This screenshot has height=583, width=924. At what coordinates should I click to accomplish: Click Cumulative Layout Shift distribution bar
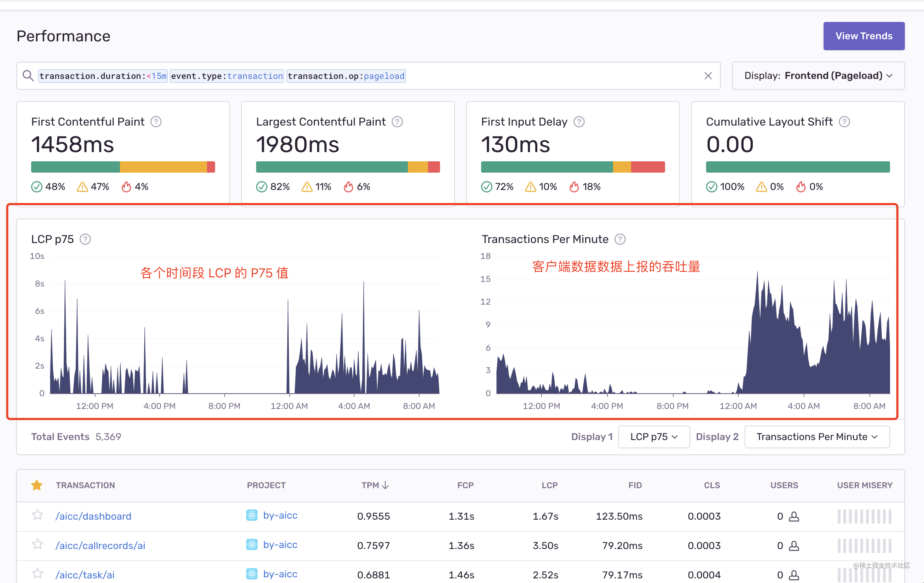[x=797, y=167]
